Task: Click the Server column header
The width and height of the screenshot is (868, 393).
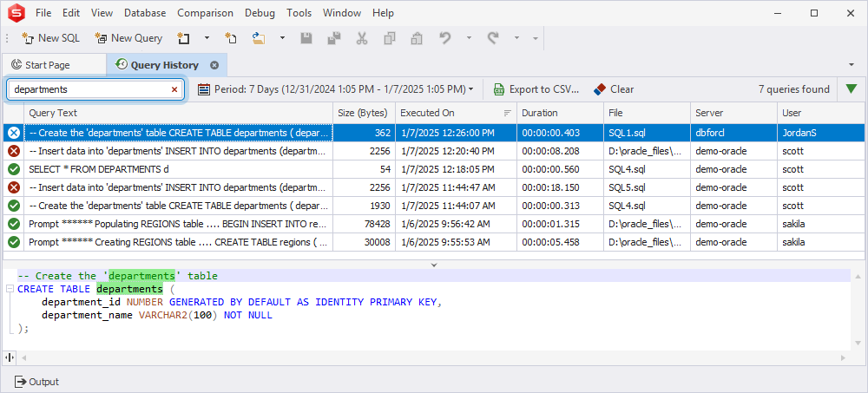Action: click(x=733, y=113)
